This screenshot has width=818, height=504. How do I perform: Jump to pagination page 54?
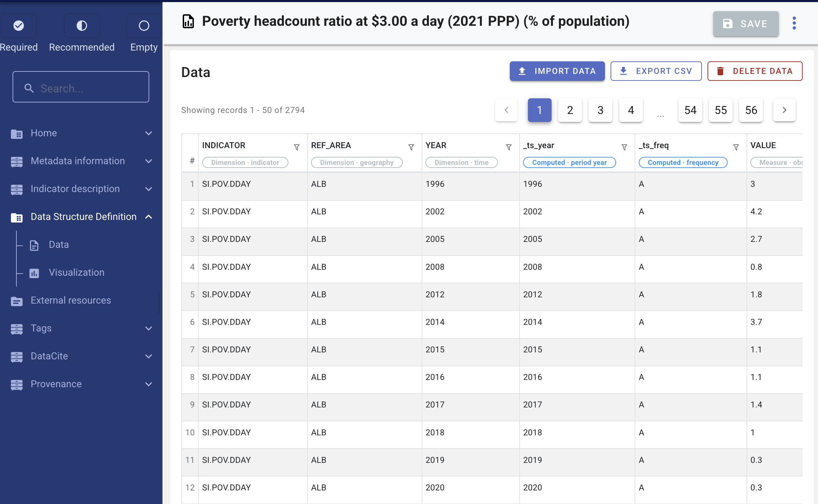[x=690, y=110]
